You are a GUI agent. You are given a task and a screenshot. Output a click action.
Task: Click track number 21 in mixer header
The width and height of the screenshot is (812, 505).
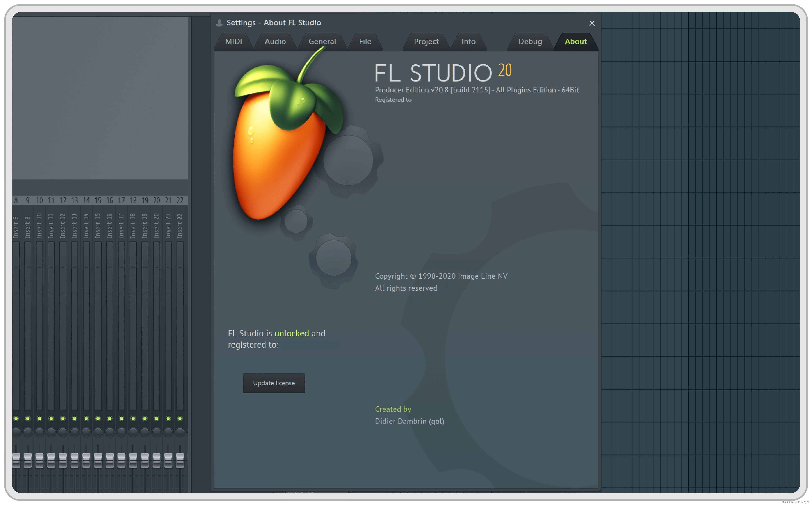click(x=168, y=200)
